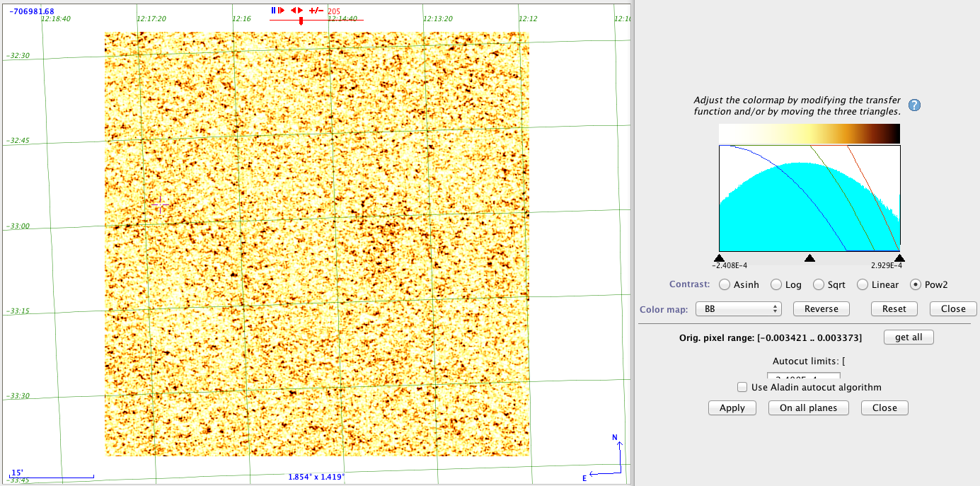Screen dimensions: 980x486
Task: Click the cube frame number 205
Action: 334,11
